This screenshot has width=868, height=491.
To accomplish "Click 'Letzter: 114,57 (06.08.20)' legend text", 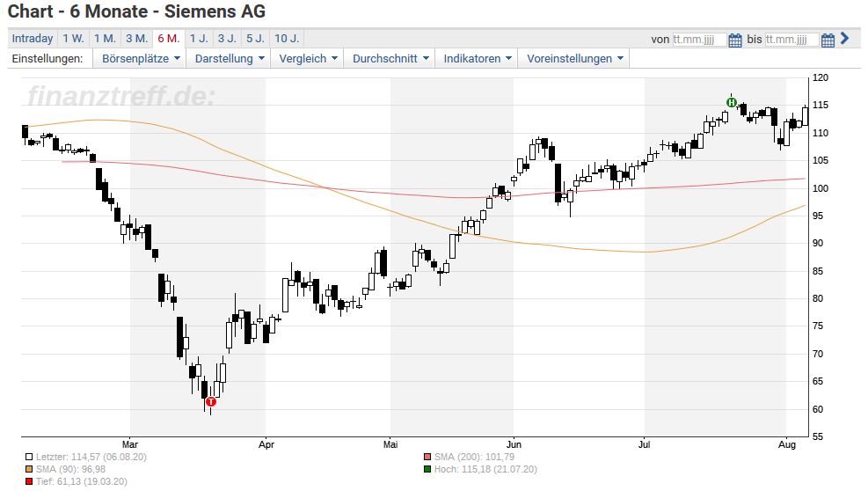I will tap(91, 458).
